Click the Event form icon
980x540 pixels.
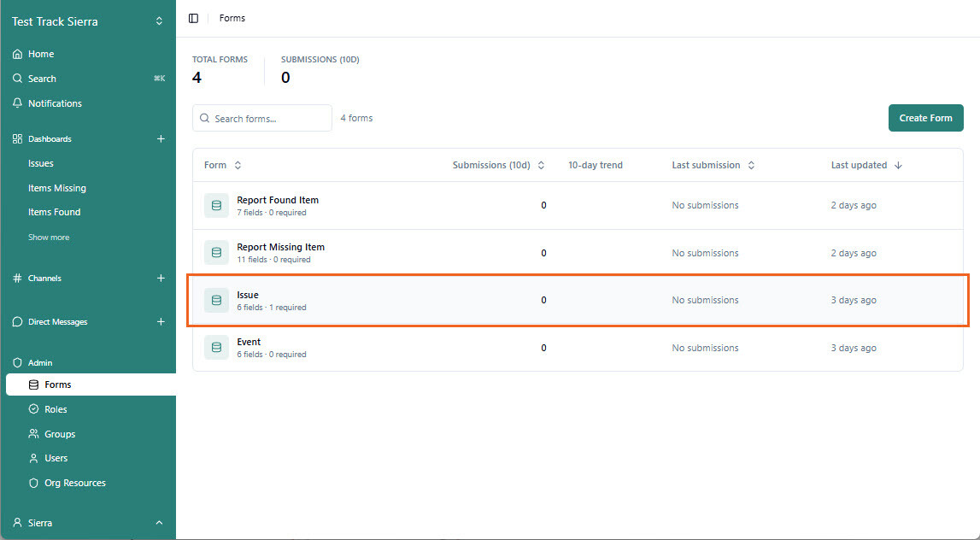216,348
